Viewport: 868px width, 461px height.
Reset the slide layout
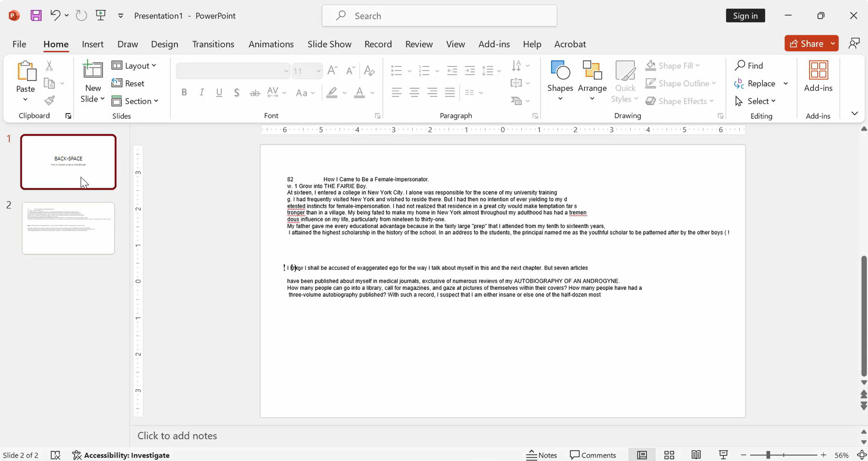click(128, 83)
